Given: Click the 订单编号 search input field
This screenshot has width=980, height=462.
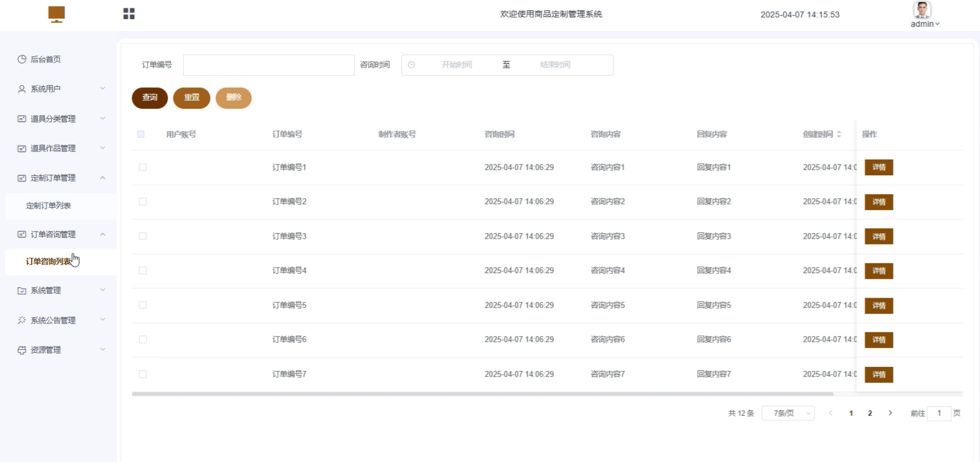Looking at the screenshot, I should [x=269, y=65].
